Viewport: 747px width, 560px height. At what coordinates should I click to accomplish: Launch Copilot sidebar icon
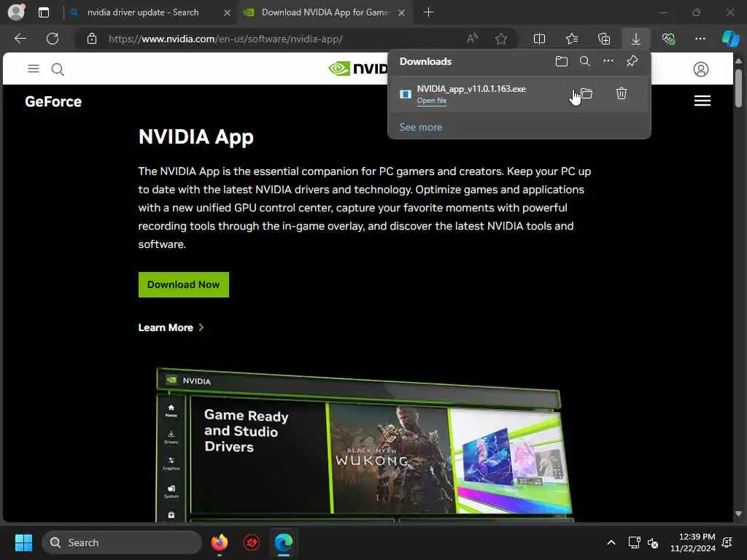tap(730, 39)
